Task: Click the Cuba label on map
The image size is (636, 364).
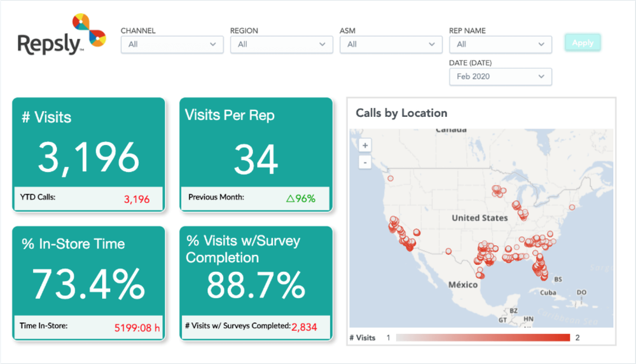Action: (x=548, y=292)
